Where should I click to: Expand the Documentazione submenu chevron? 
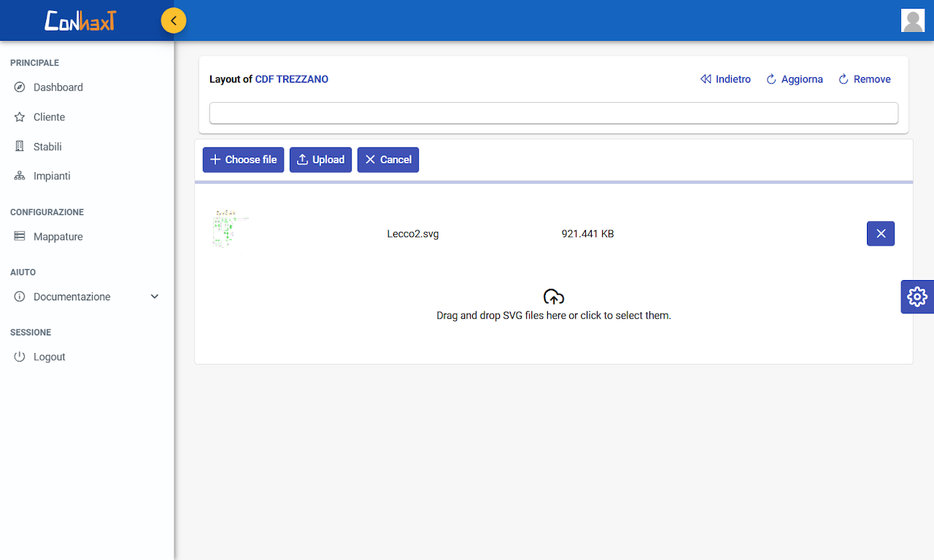pos(155,297)
